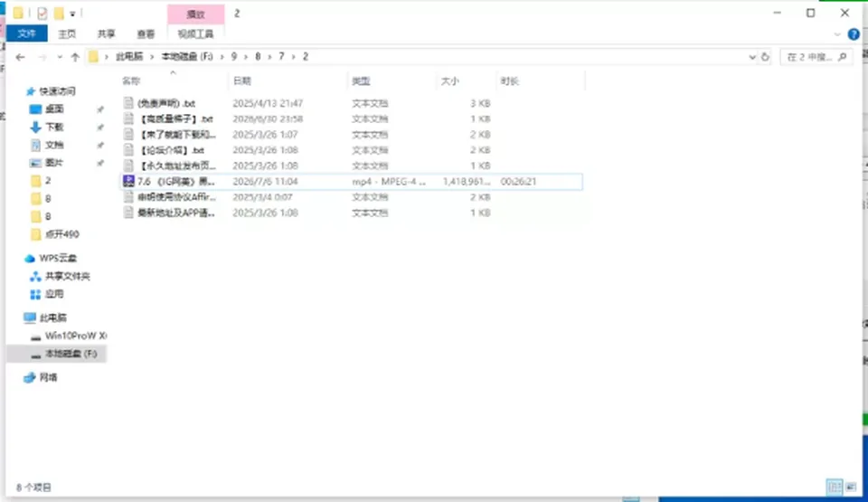Open the 文档 folder in sidebar
The image size is (868, 502).
54,145
